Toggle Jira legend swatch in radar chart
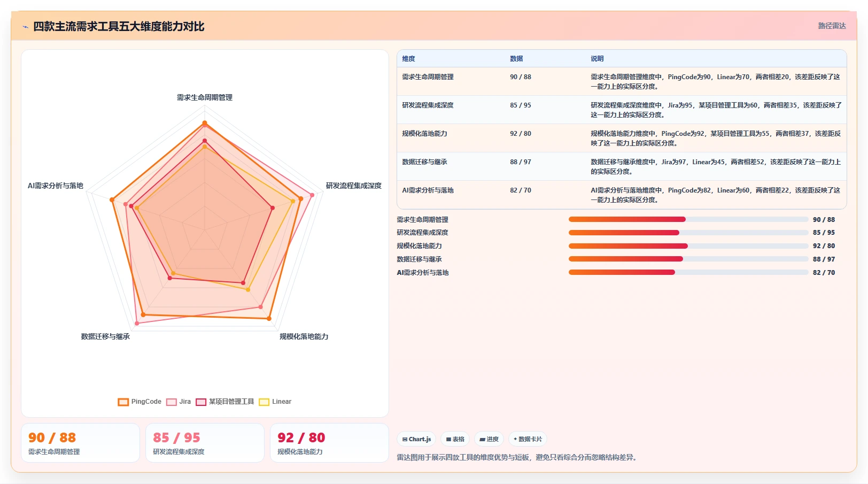Screen dimensions: 868x484 click(x=172, y=402)
